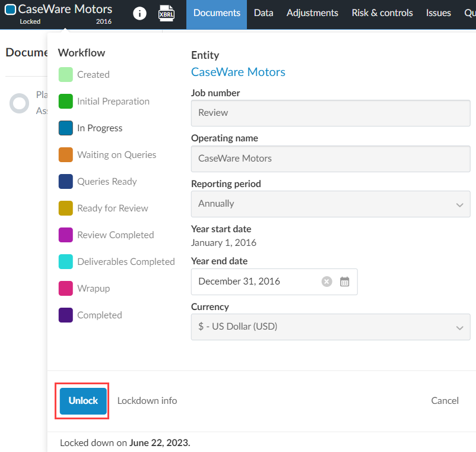Open the calendar date picker icon
The width and height of the screenshot is (476, 452).
345,282
